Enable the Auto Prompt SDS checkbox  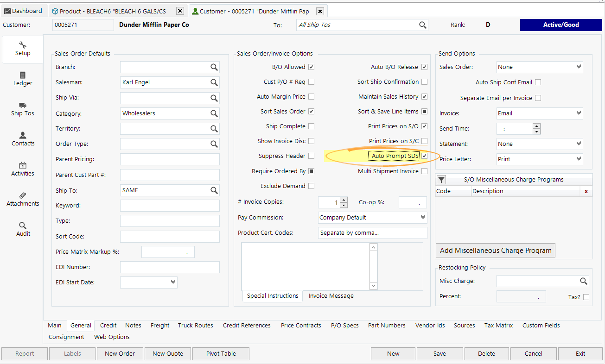click(x=424, y=156)
